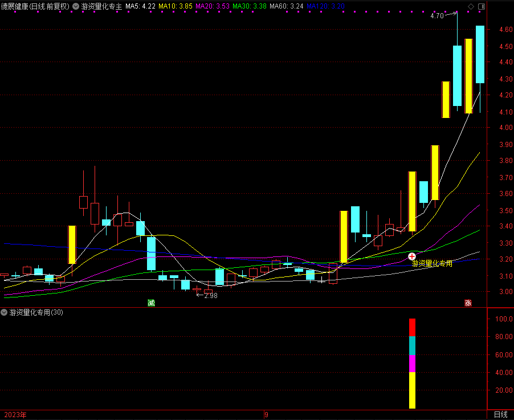
Task: Click the month 9 marker on time axis
Action: [x=266, y=415]
